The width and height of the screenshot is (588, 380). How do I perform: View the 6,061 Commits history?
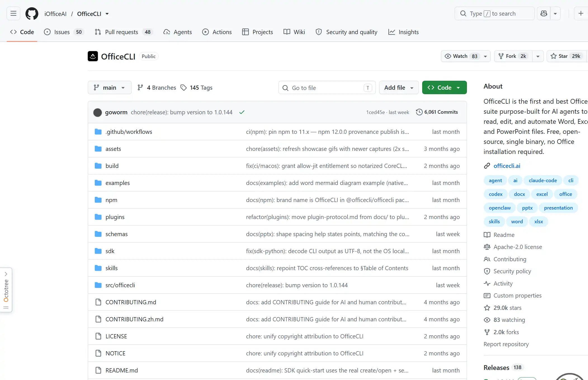point(437,112)
